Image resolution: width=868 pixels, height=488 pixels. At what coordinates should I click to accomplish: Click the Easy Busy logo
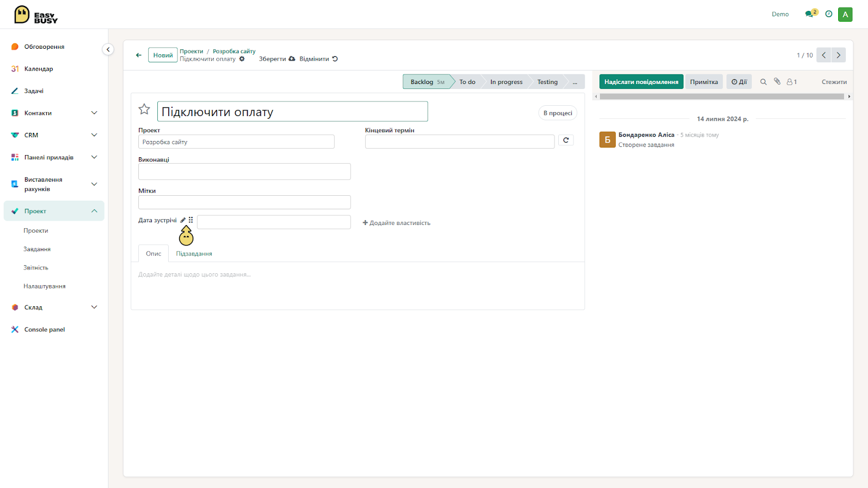click(x=36, y=15)
